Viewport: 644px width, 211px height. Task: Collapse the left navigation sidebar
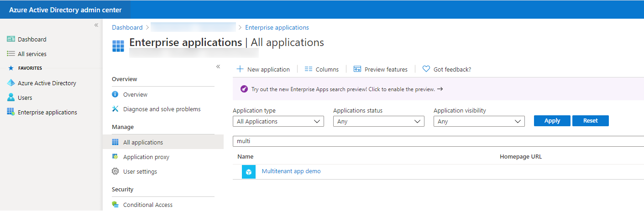[96, 25]
